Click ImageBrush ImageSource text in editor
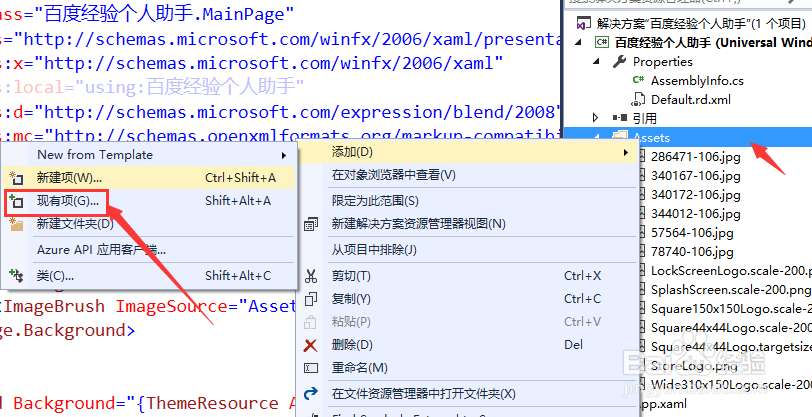 click(116, 306)
